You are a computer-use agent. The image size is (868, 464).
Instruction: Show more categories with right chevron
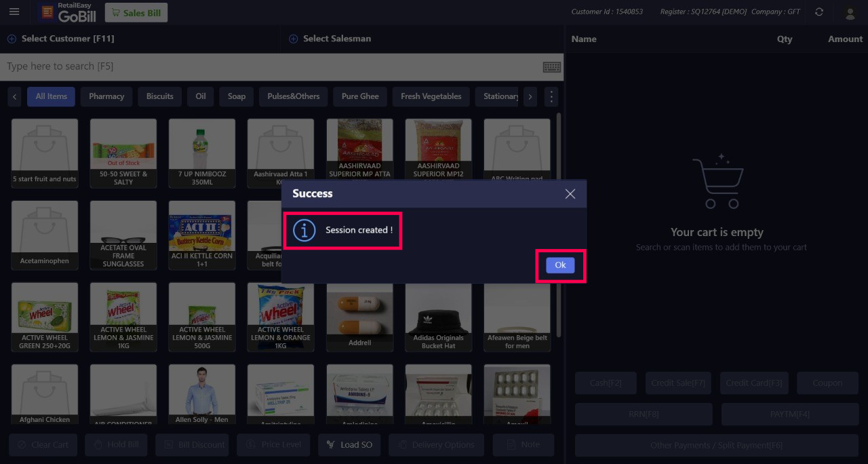pos(530,96)
